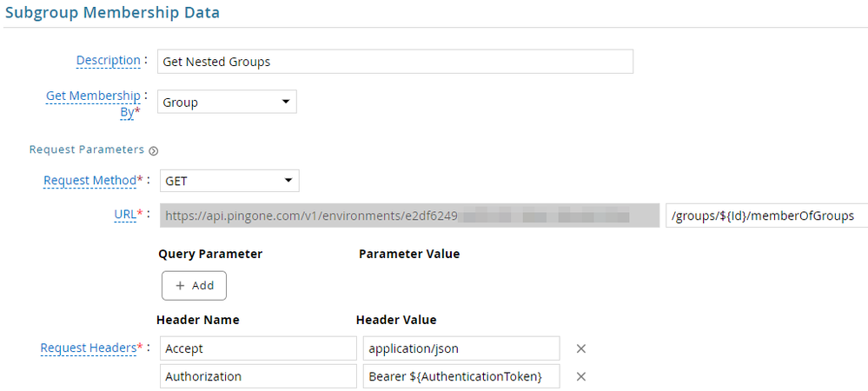Click the greyed base URL field
The image size is (868, 391).
[410, 216]
